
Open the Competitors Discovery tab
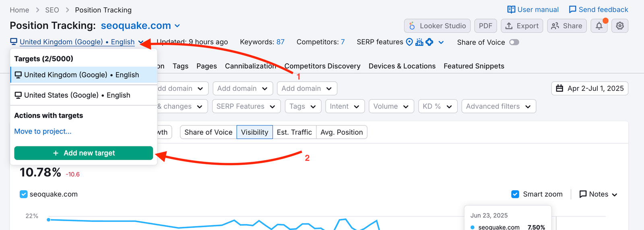click(x=322, y=66)
